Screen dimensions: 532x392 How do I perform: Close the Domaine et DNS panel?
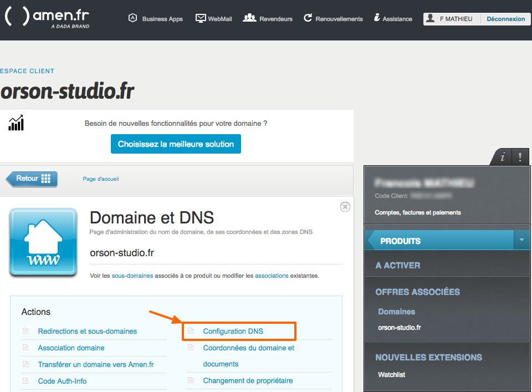point(345,207)
